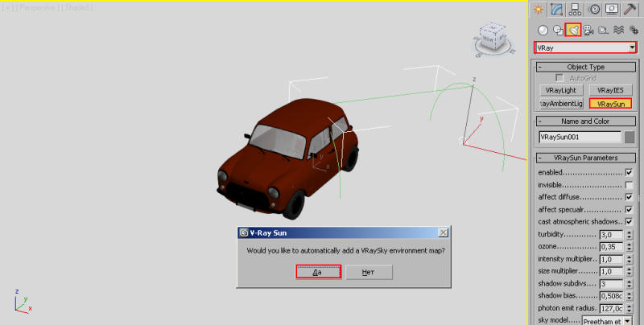Click the photon emit radius field
644x325 pixels.
click(611, 308)
